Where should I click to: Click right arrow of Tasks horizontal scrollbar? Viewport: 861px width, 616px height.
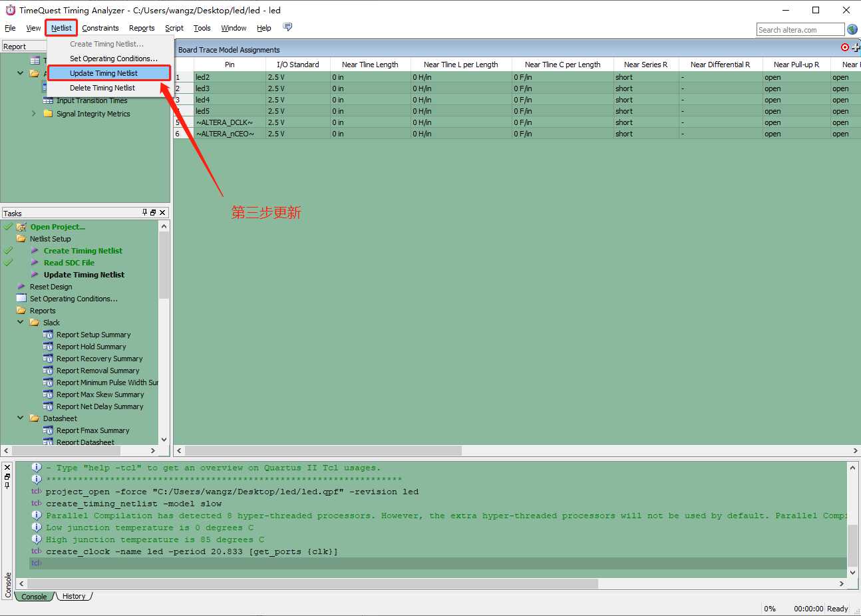click(x=153, y=450)
